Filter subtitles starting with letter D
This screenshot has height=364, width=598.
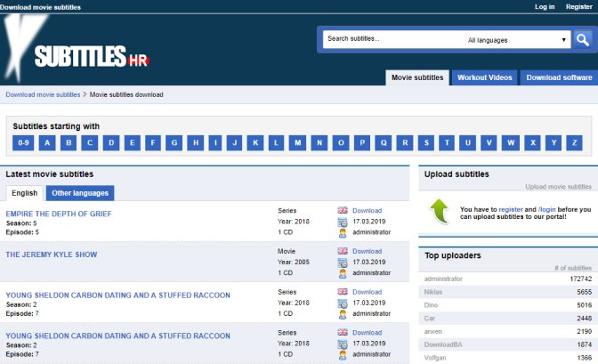point(111,142)
